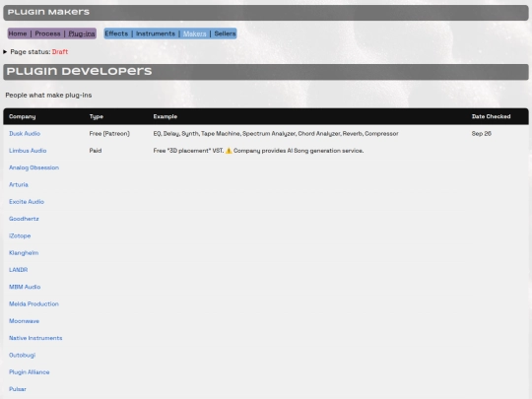Click the Date Checked column header

pos(491,116)
